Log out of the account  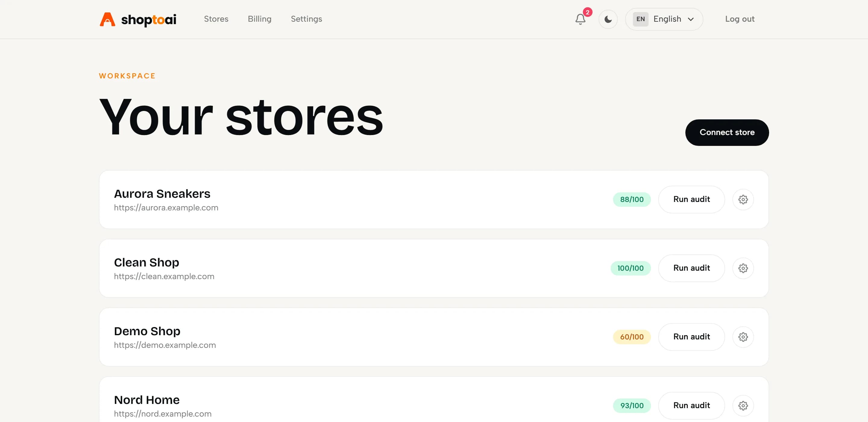coord(740,19)
